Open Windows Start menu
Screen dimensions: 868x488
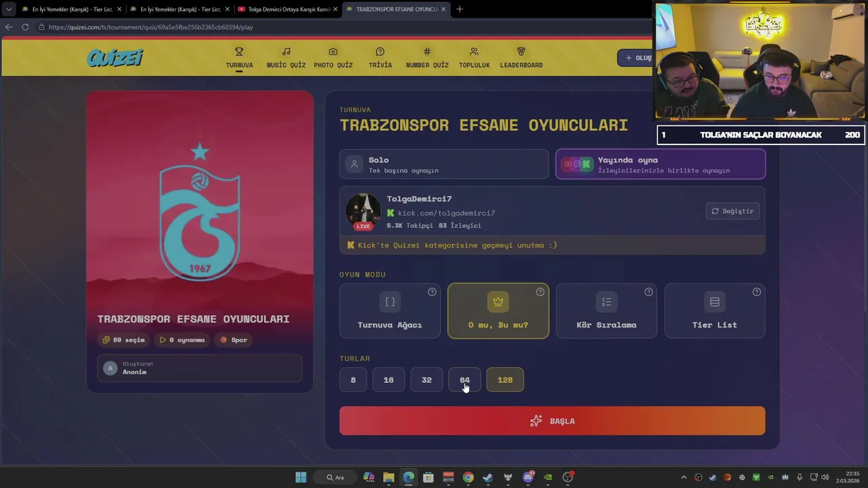coord(300,477)
